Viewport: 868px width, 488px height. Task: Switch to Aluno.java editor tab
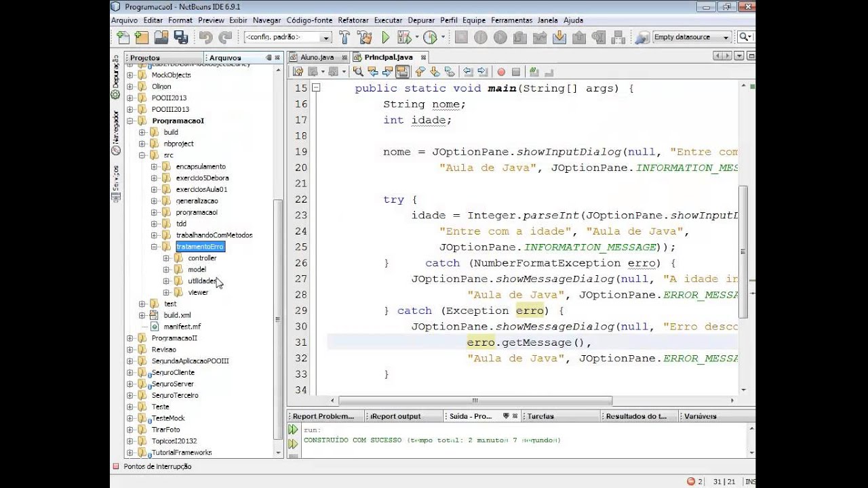click(x=317, y=58)
